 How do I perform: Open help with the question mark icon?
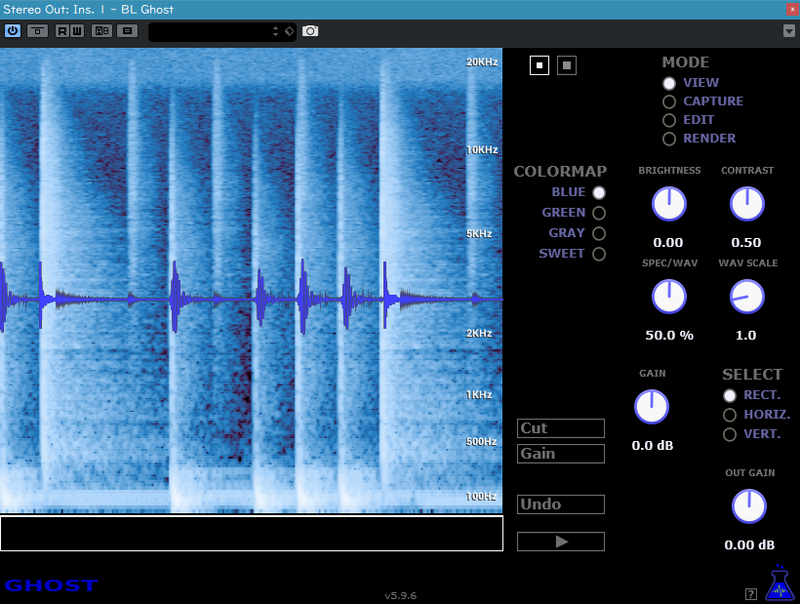coord(751,594)
